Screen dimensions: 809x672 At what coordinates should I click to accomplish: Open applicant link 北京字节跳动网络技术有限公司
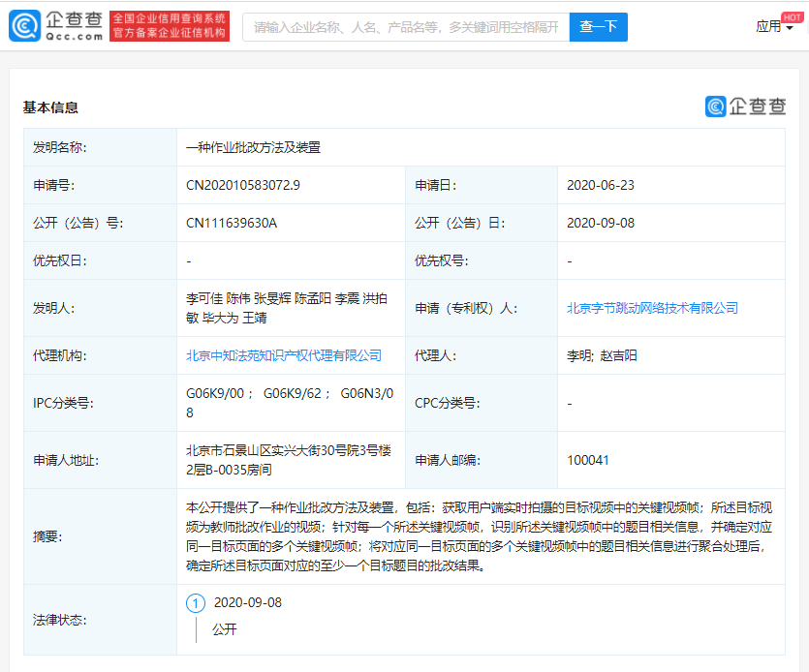[x=652, y=308]
